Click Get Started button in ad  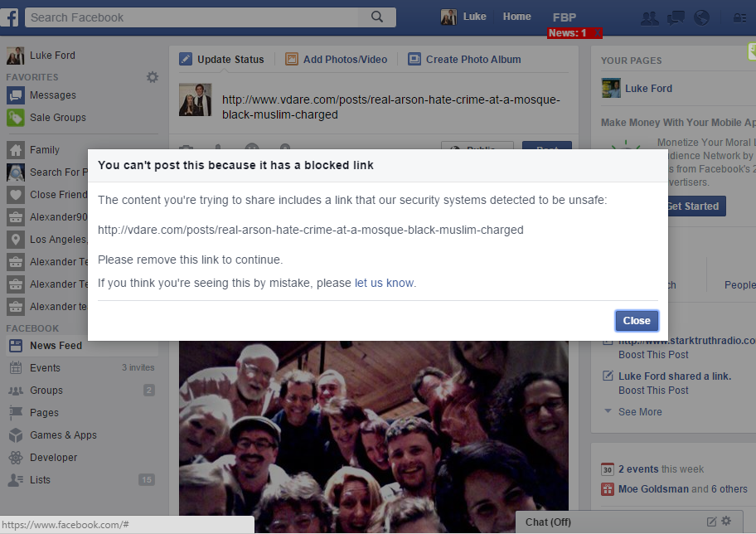pos(693,206)
